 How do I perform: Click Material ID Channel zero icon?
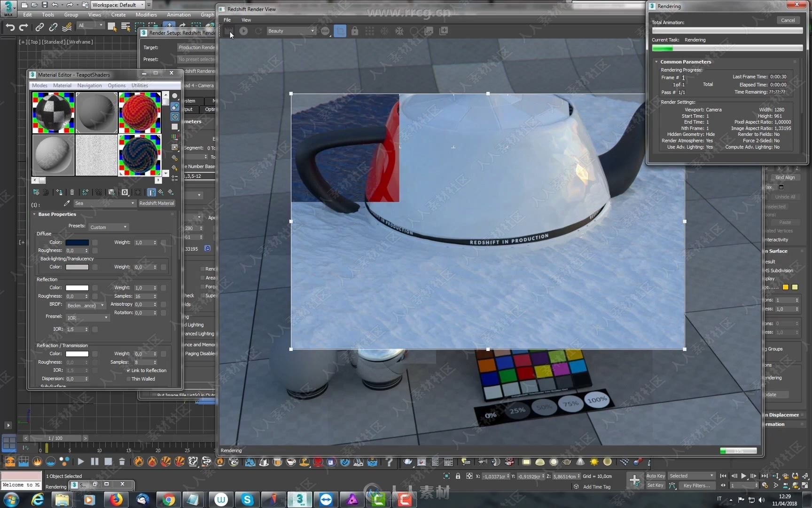click(x=125, y=192)
